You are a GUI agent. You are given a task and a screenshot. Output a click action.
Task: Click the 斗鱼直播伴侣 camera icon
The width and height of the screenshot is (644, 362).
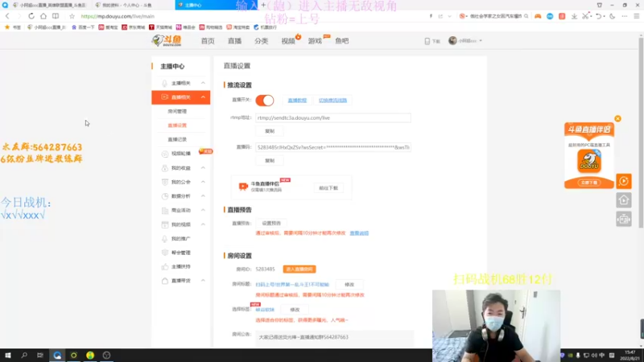click(243, 187)
